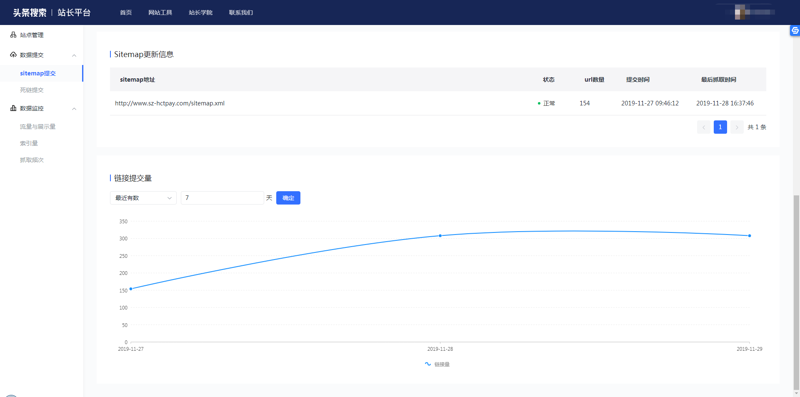
Task: Go to 首页 in top navigation
Action: tap(126, 12)
